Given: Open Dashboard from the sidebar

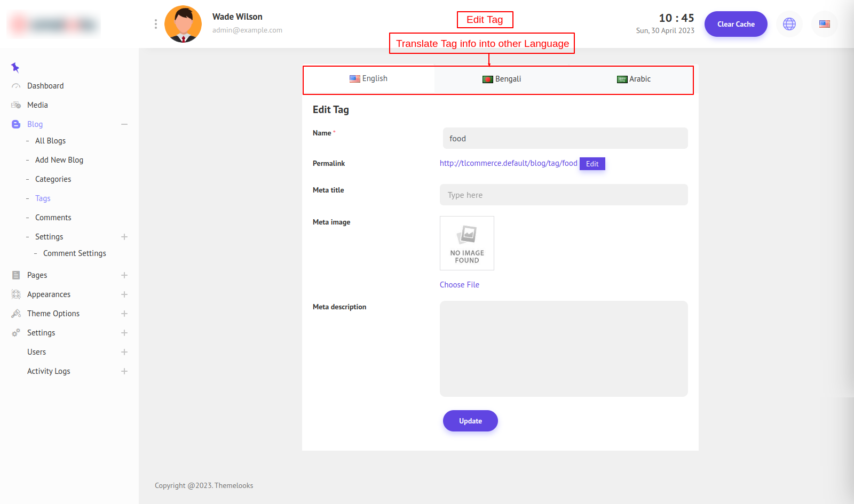Looking at the screenshot, I should (x=45, y=86).
